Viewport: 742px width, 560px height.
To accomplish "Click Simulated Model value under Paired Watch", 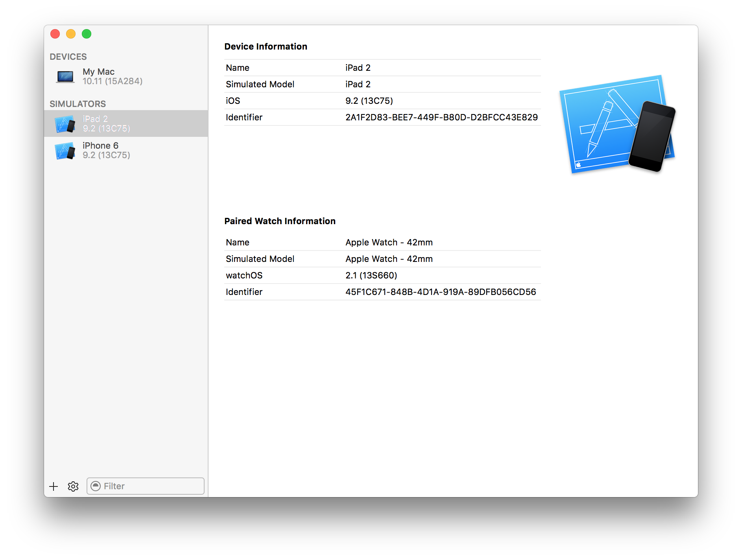I will pos(389,259).
